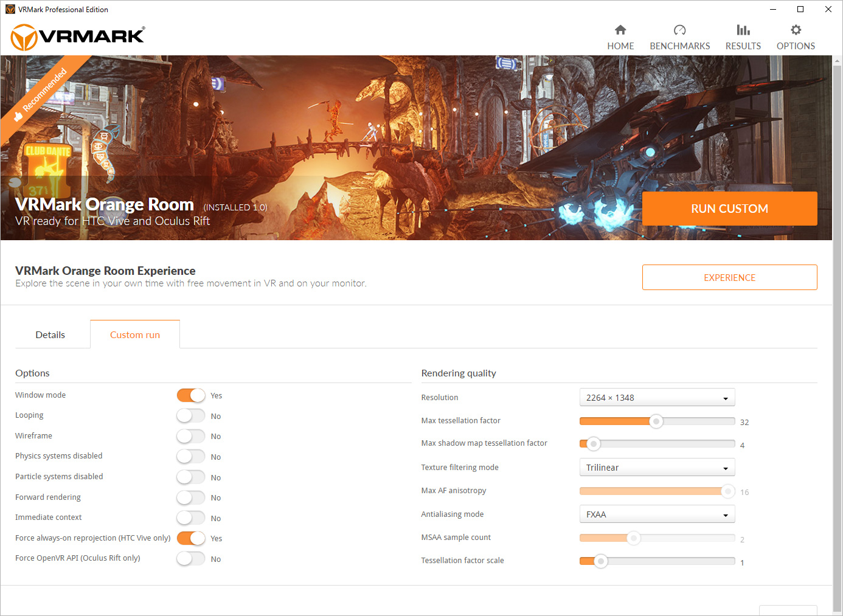Enable the Looping toggle
This screenshot has height=616, width=843.
click(x=191, y=416)
